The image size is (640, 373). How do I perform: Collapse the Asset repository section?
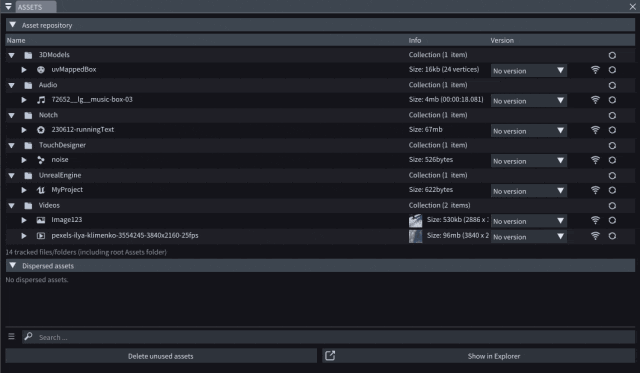click(13, 25)
